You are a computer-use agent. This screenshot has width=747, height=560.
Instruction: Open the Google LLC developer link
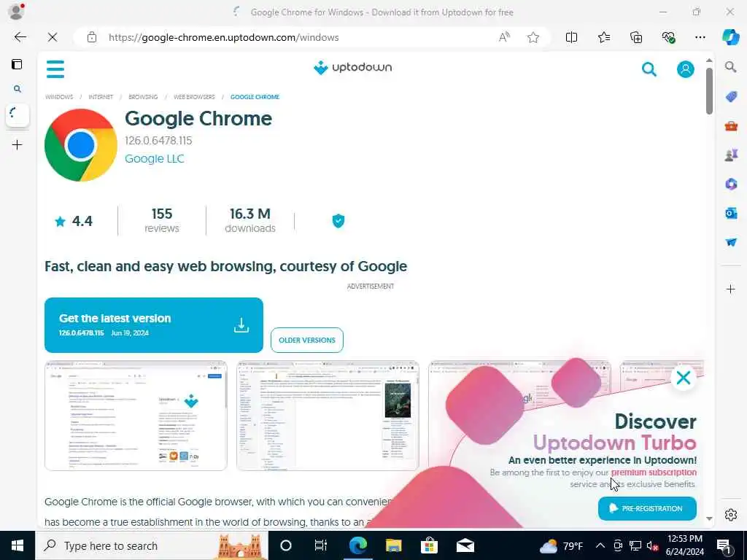click(x=155, y=158)
